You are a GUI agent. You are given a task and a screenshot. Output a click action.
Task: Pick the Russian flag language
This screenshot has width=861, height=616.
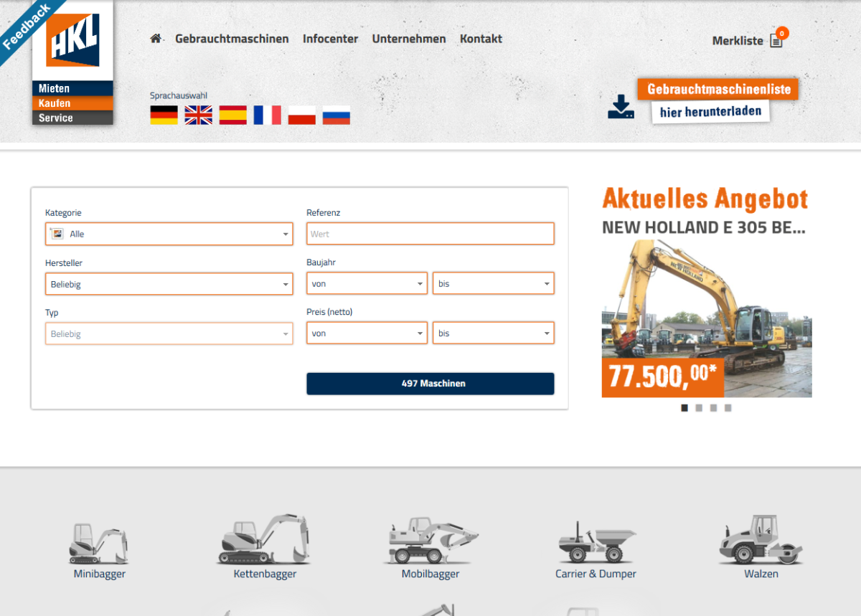(x=336, y=115)
